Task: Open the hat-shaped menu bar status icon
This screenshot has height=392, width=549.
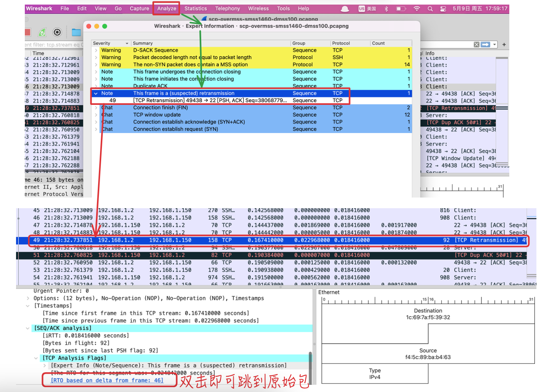Action: 345,9
